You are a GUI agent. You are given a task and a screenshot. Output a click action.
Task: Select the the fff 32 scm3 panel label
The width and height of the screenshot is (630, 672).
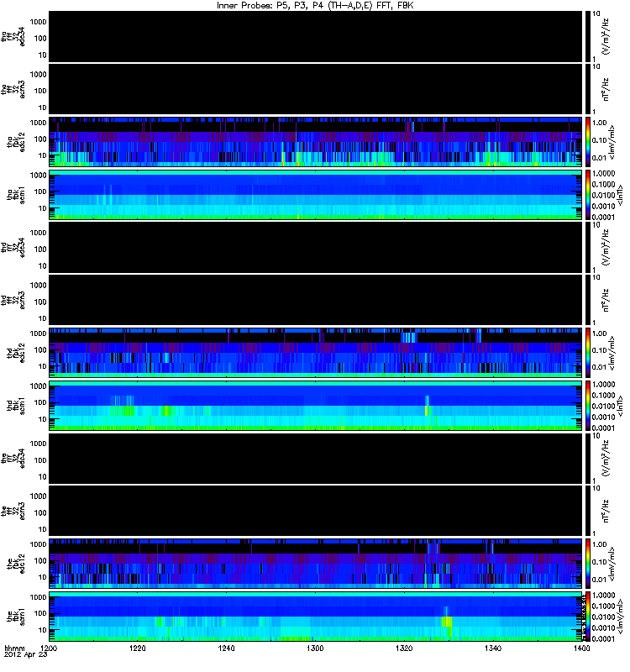13,512
